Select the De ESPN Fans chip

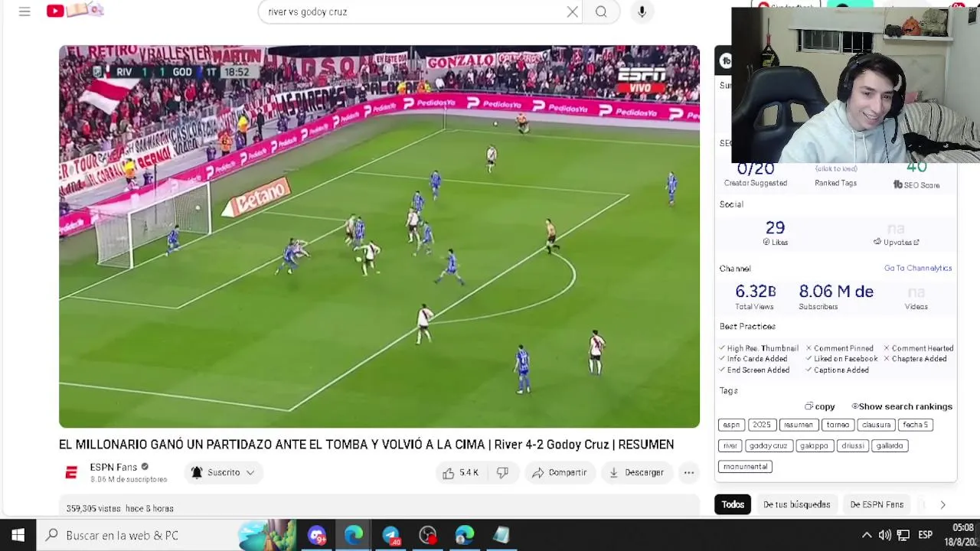[x=877, y=504]
